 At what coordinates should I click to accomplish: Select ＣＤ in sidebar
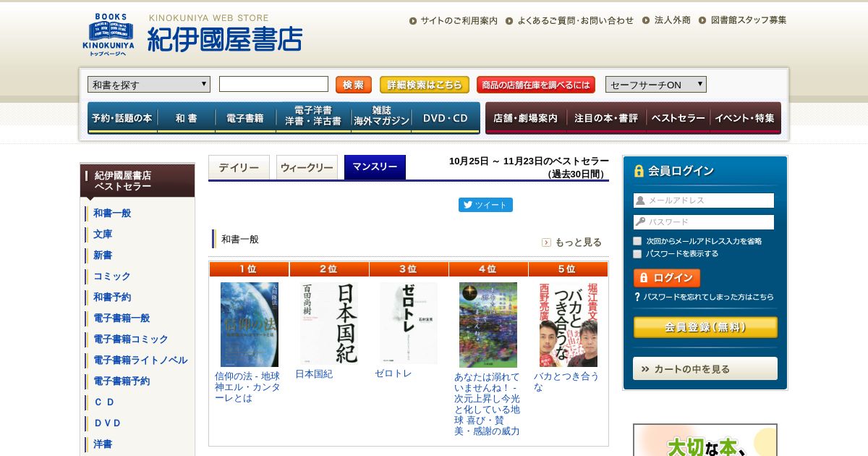104,402
